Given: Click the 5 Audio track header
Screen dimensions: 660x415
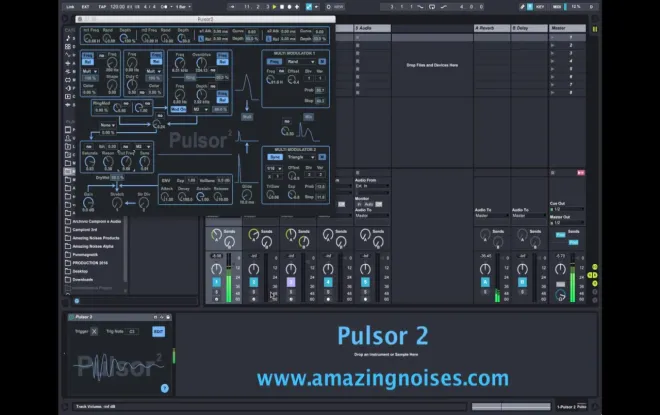Looking at the screenshot, I should coord(372,28).
